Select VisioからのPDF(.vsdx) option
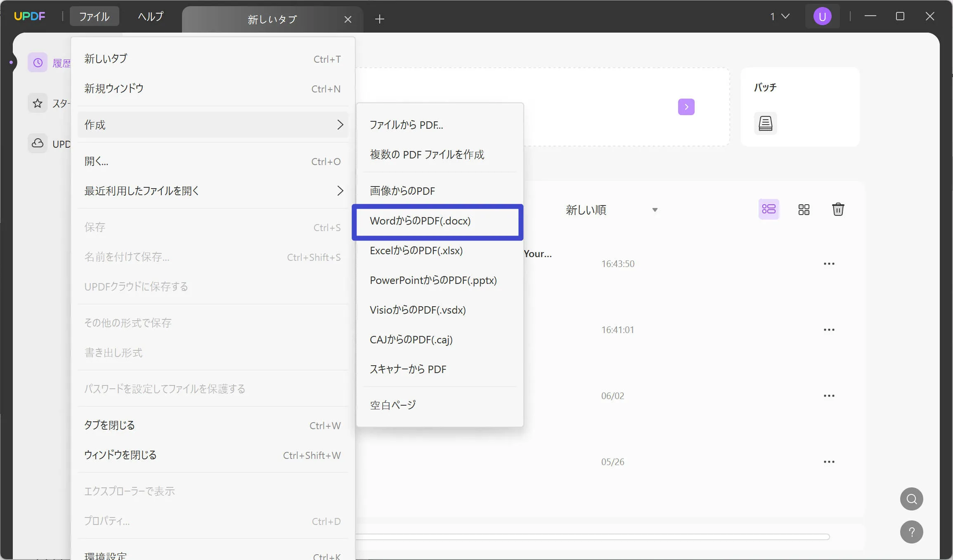 point(440,310)
